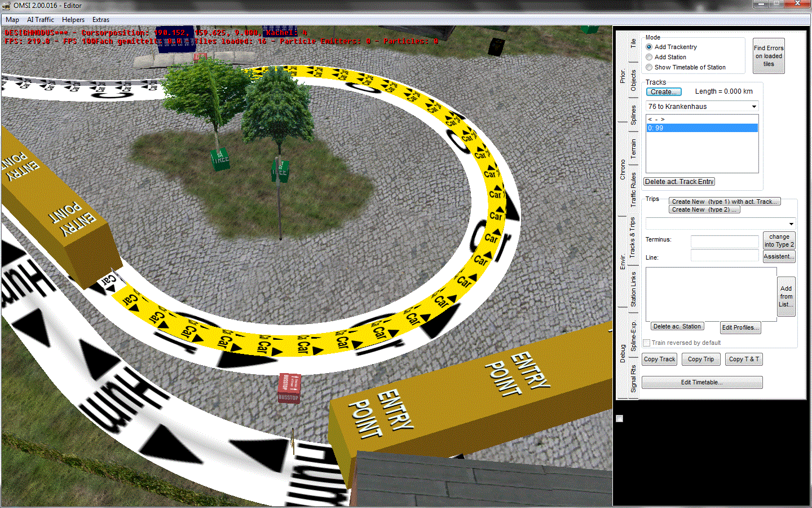This screenshot has width=812, height=508.
Task: Select the Add Trackentry mode
Action: (649, 47)
